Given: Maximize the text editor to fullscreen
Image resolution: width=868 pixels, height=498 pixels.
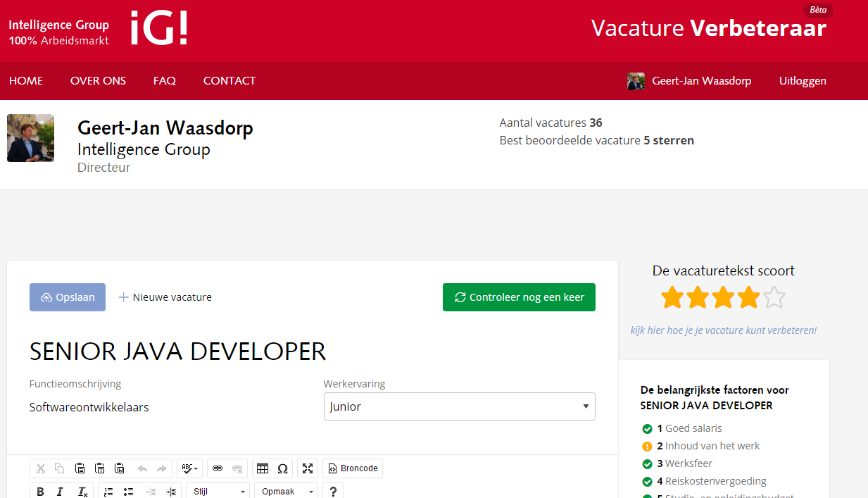Looking at the screenshot, I should (308, 468).
